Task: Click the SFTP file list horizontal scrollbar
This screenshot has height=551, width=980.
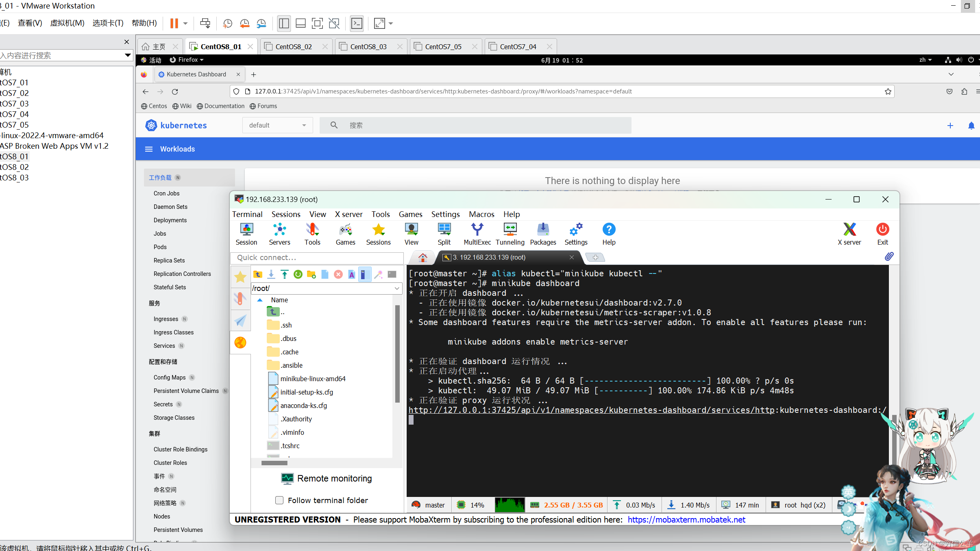Action: coord(274,463)
